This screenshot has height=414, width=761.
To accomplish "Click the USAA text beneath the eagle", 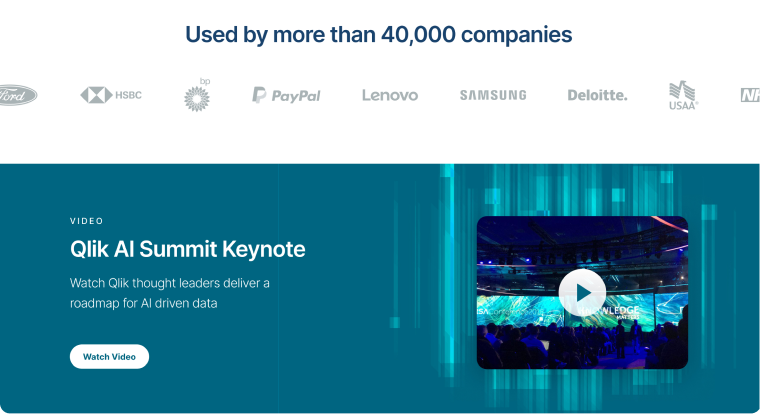I will 684,104.
